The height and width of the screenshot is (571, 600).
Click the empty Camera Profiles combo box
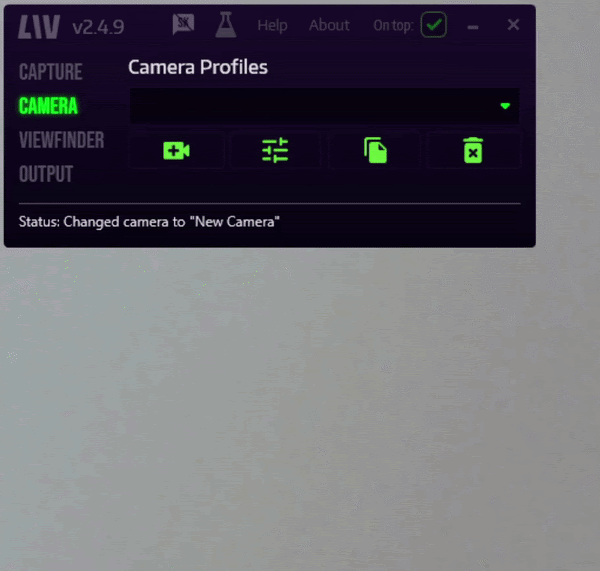pos(324,106)
